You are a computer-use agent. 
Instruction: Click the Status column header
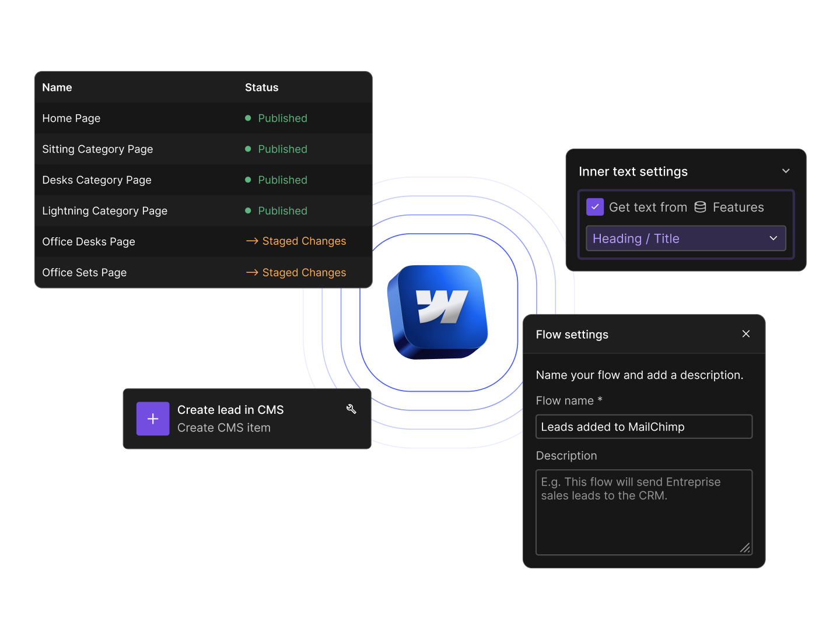(x=261, y=87)
